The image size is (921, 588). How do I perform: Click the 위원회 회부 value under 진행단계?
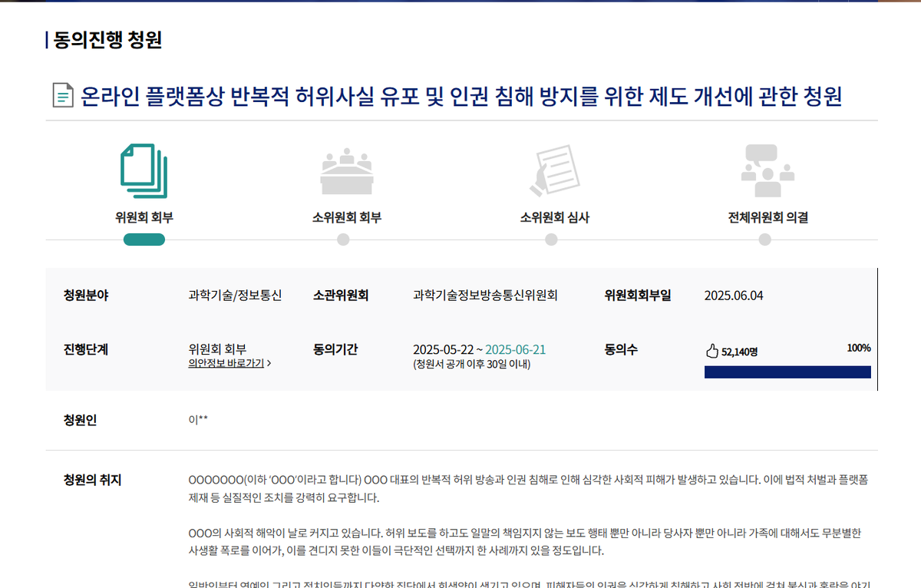click(x=217, y=349)
